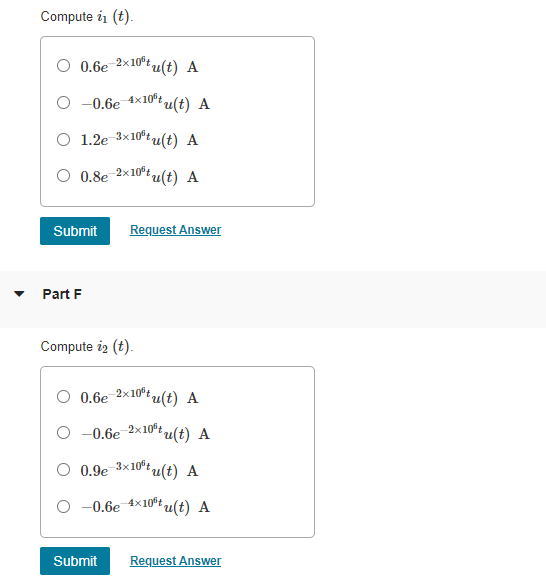Screen dimensions: 546x579
Task: Open Request Answer link for i2(t)
Action: pos(175,561)
